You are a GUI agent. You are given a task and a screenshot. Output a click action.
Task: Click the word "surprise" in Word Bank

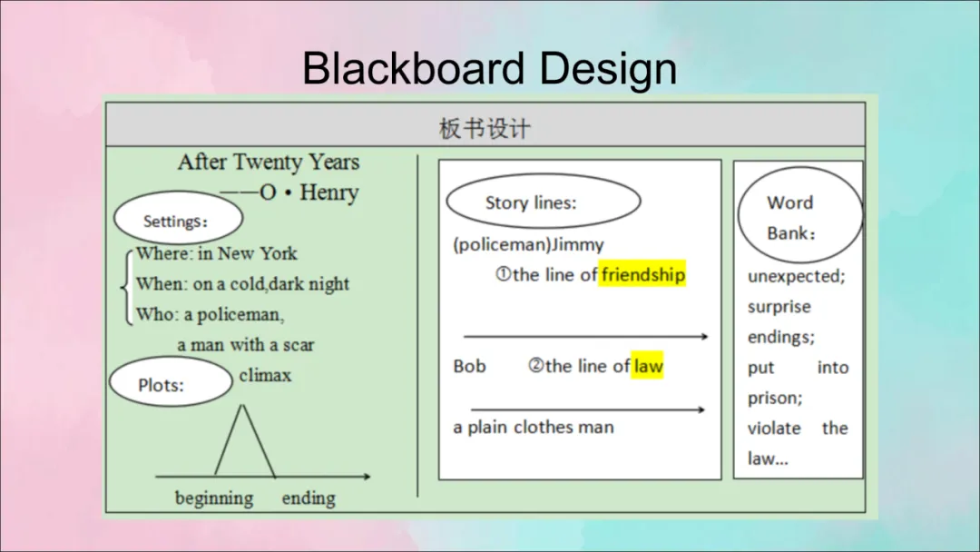(x=779, y=307)
